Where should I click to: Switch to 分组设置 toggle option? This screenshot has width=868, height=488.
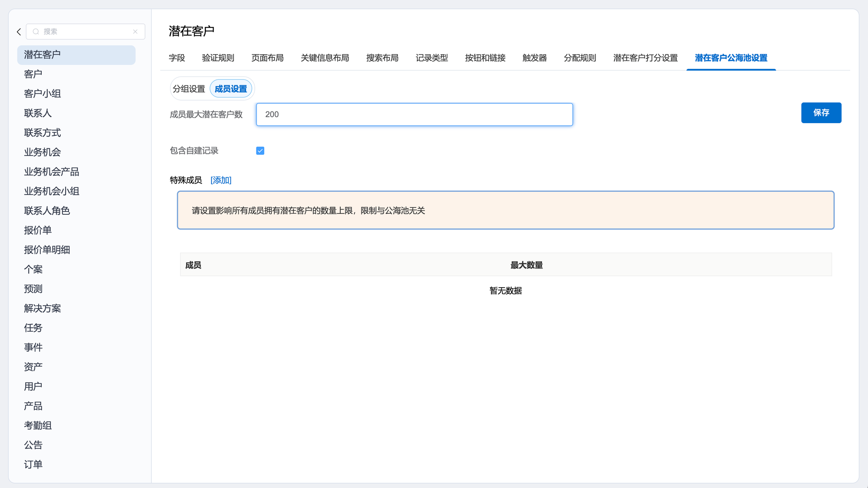pyautogui.click(x=189, y=89)
